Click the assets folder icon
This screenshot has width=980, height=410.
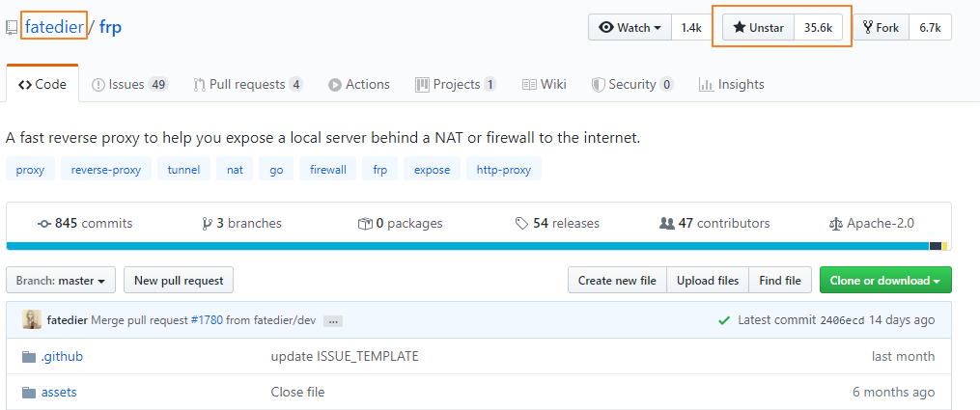pyautogui.click(x=28, y=393)
